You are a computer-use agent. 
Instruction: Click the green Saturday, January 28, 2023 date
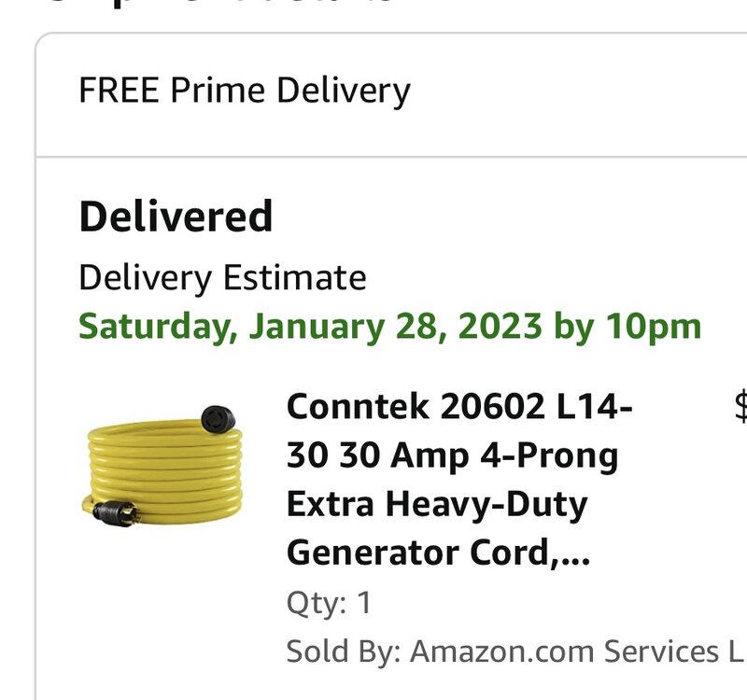click(310, 327)
